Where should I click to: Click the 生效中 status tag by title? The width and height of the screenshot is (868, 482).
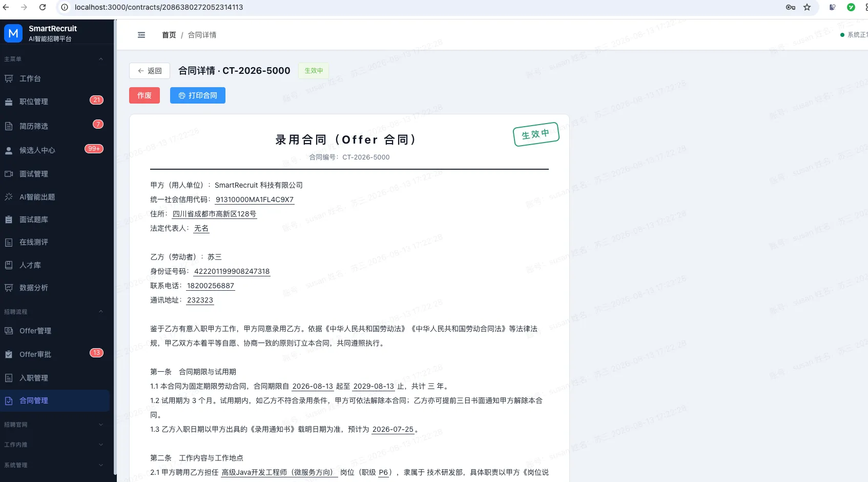tap(314, 71)
